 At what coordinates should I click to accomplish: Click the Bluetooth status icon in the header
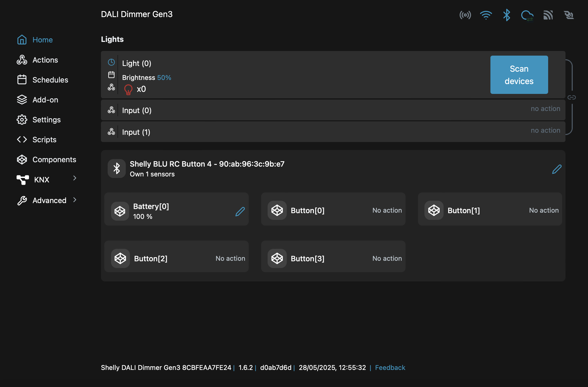point(506,15)
